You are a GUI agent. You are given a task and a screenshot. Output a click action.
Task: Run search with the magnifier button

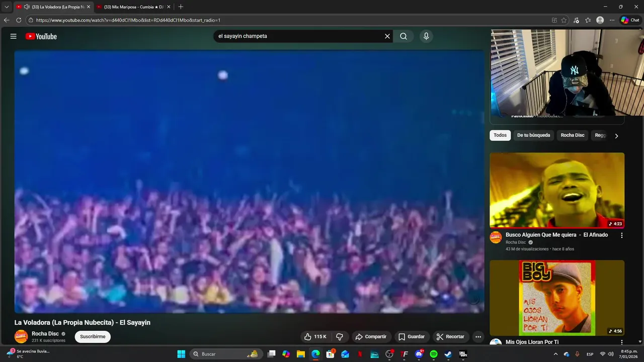(x=404, y=36)
